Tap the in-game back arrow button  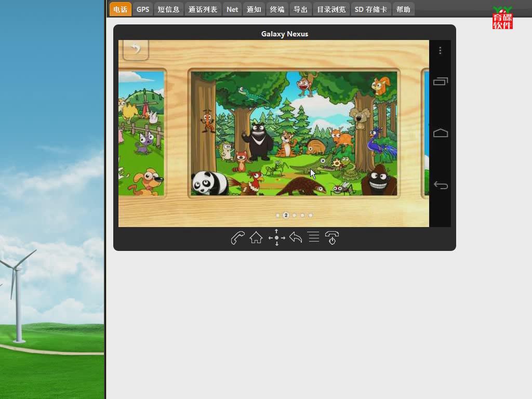click(x=136, y=49)
